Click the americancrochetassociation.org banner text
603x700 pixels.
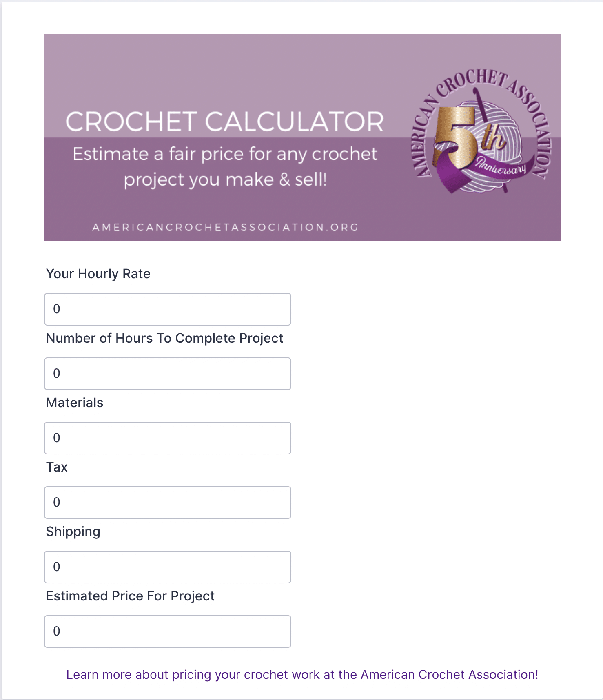pyautogui.click(x=226, y=227)
